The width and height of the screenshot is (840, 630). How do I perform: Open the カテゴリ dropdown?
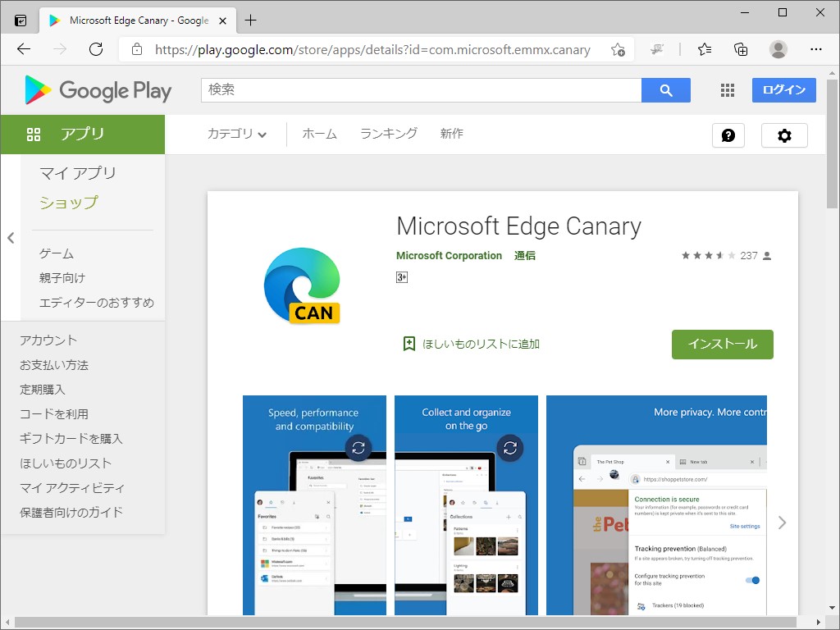[x=236, y=135]
